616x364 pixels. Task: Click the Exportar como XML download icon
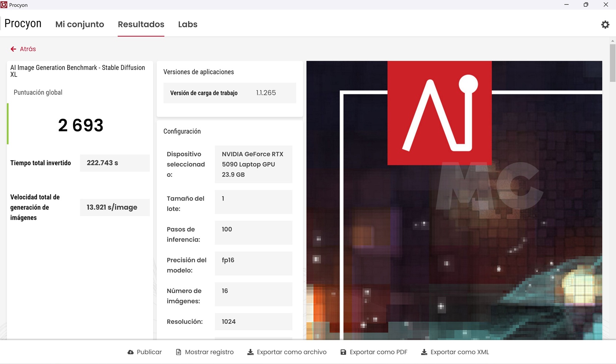[x=424, y=352]
